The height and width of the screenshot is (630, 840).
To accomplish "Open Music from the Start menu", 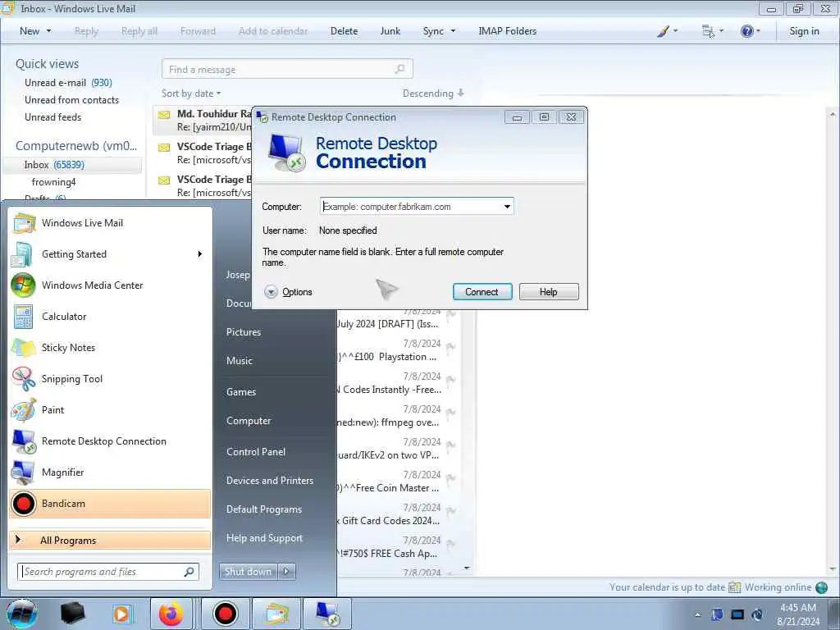I will click(240, 361).
